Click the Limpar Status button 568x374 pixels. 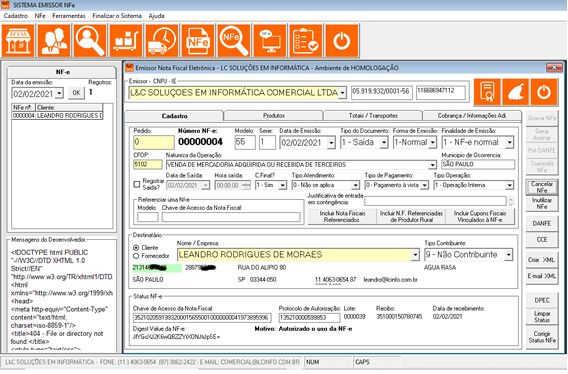pyautogui.click(x=542, y=317)
